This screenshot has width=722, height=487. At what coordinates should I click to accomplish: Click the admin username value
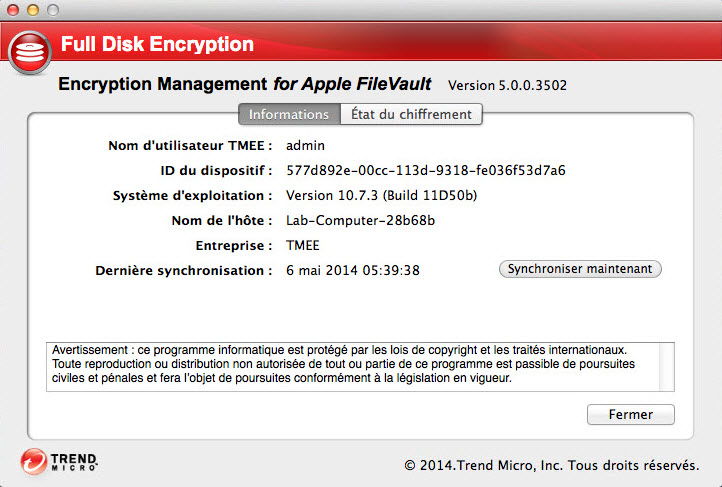[x=306, y=145]
